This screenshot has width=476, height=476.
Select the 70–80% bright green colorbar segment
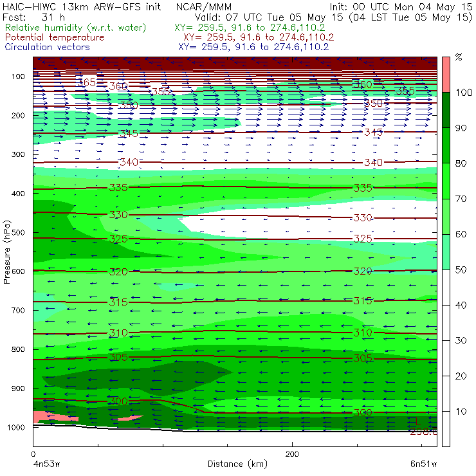[446, 181]
